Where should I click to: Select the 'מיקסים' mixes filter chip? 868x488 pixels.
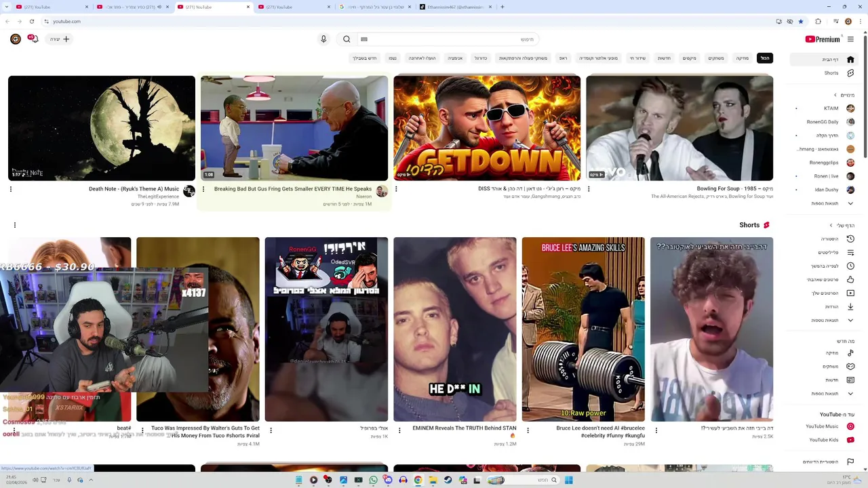[x=690, y=58]
